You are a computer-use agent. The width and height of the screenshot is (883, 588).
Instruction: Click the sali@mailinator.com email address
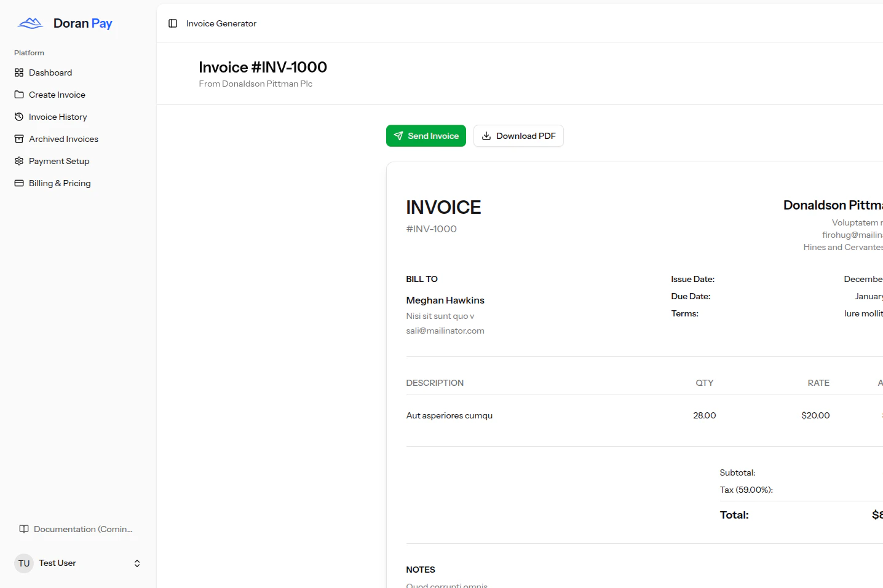point(445,331)
